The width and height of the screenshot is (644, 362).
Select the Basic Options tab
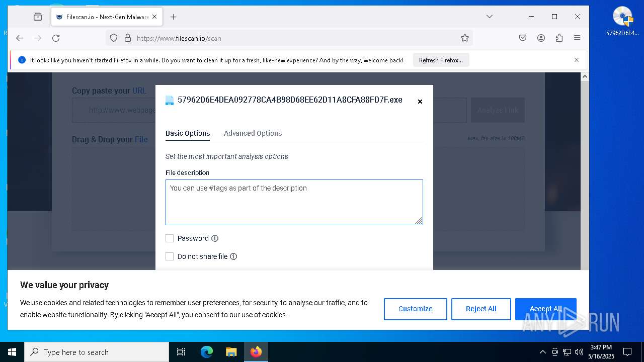pos(188,133)
